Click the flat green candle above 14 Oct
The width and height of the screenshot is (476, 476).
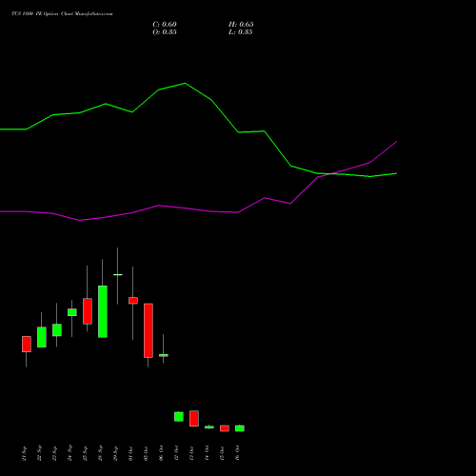point(209,427)
